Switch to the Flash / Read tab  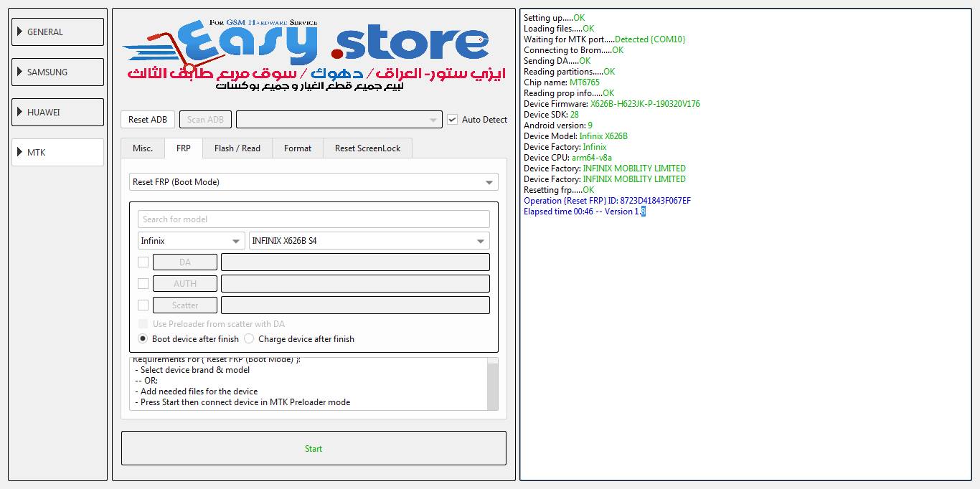pos(237,148)
